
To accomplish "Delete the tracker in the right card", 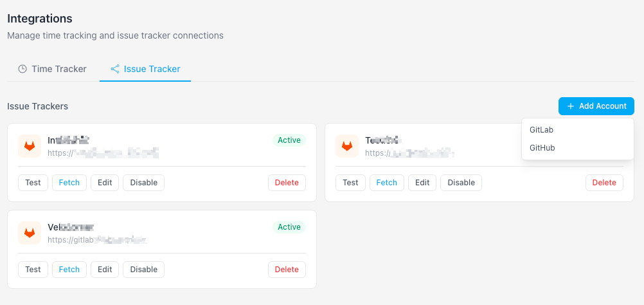I will coord(604,183).
